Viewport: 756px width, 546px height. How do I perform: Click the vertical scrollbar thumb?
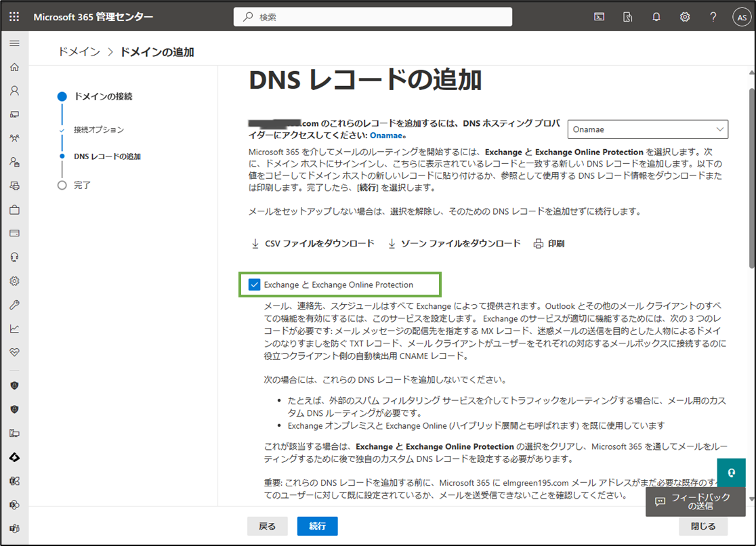coord(752,177)
